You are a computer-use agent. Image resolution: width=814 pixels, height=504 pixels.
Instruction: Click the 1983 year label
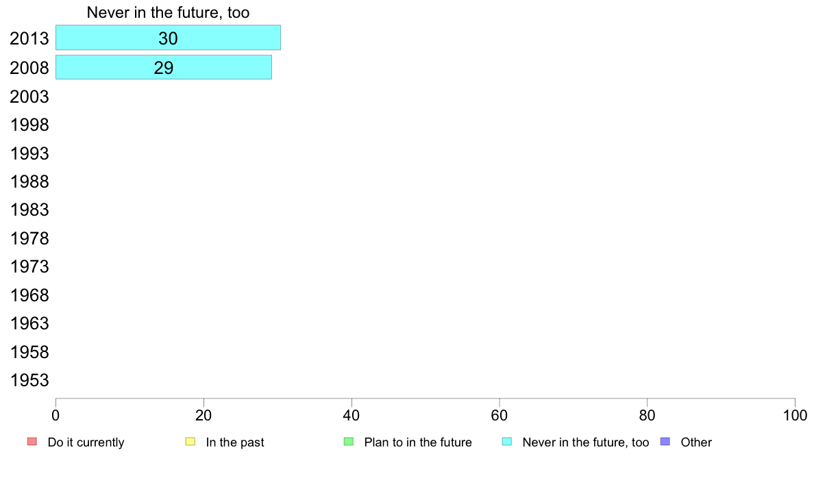click(29, 210)
